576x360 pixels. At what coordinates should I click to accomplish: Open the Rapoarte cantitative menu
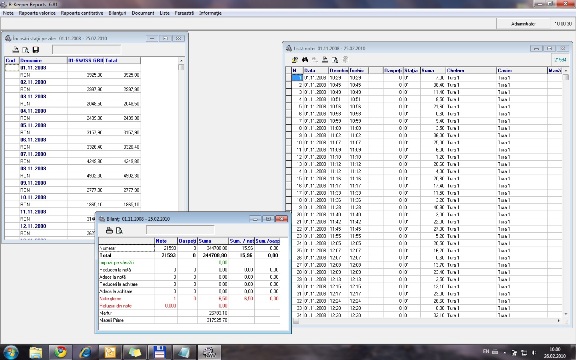pyautogui.click(x=82, y=13)
